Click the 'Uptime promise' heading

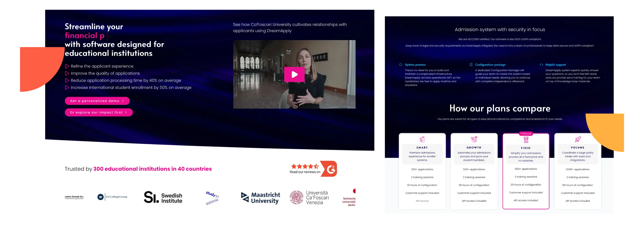pos(415,65)
